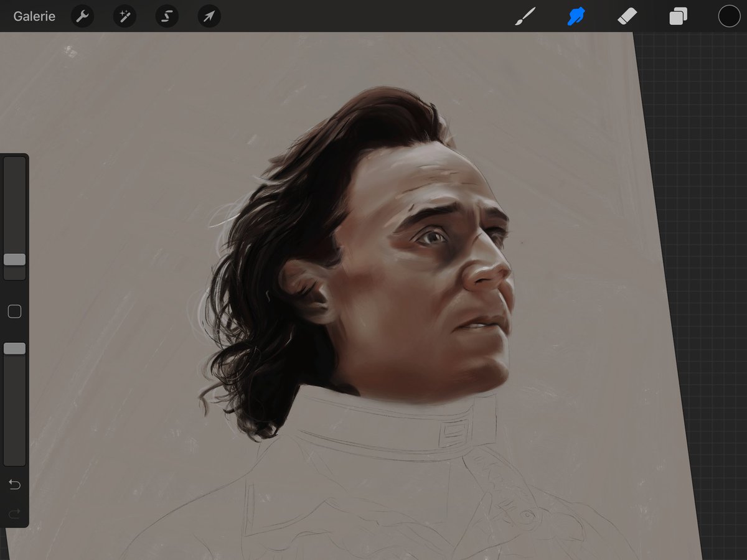Click the brush opacity slider handle
This screenshot has height=560, width=747.
click(x=14, y=348)
